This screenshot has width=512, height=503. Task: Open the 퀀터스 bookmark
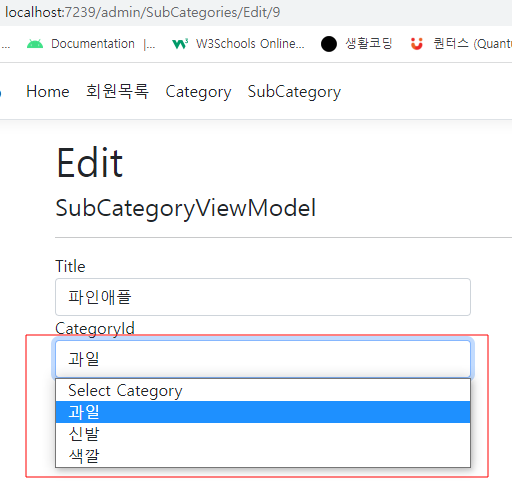pyautogui.click(x=461, y=44)
